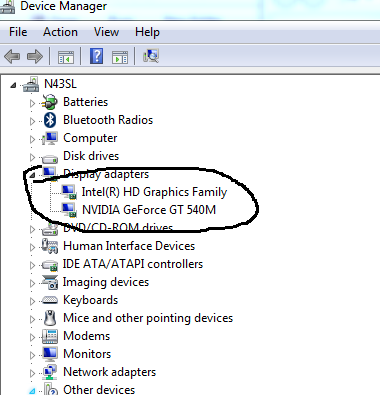Viewport: 380px width, 395px height.
Task: Select the N43SL label
Action: [x=60, y=84]
